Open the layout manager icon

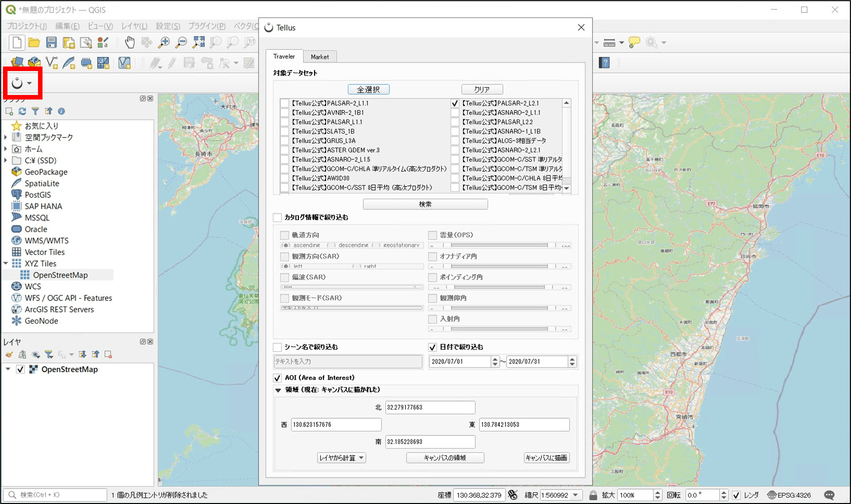[x=85, y=42]
